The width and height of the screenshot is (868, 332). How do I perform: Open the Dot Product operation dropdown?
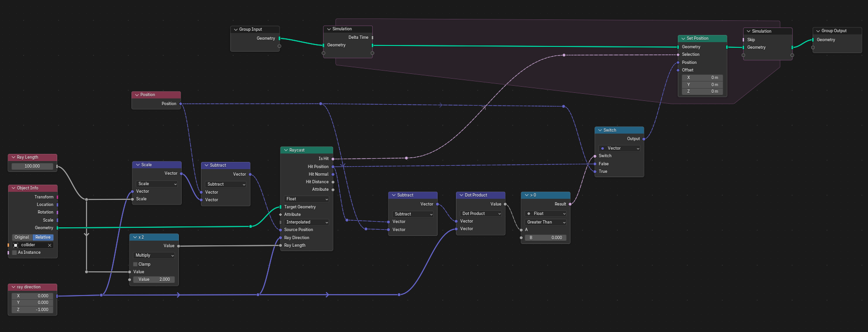[481, 214]
